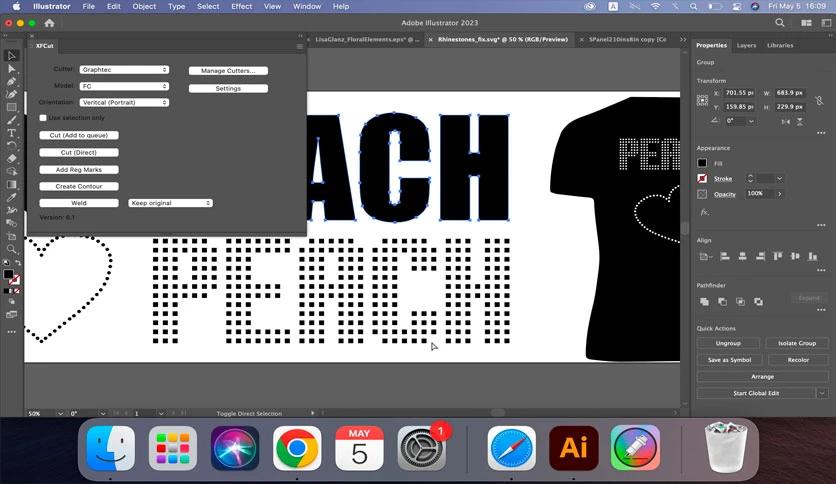The width and height of the screenshot is (836, 484).
Task: Open the Cutter dropdown showing Graphtec
Action: pyautogui.click(x=124, y=70)
